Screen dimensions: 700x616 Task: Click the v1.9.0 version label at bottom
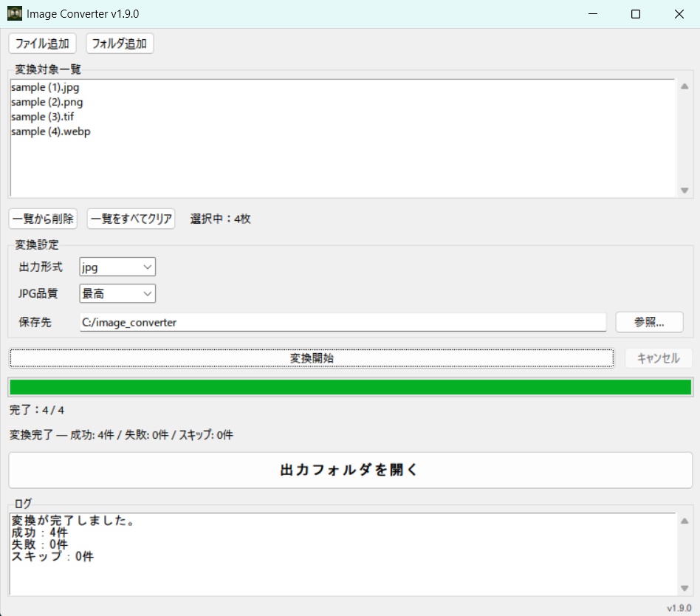pyautogui.click(x=679, y=608)
